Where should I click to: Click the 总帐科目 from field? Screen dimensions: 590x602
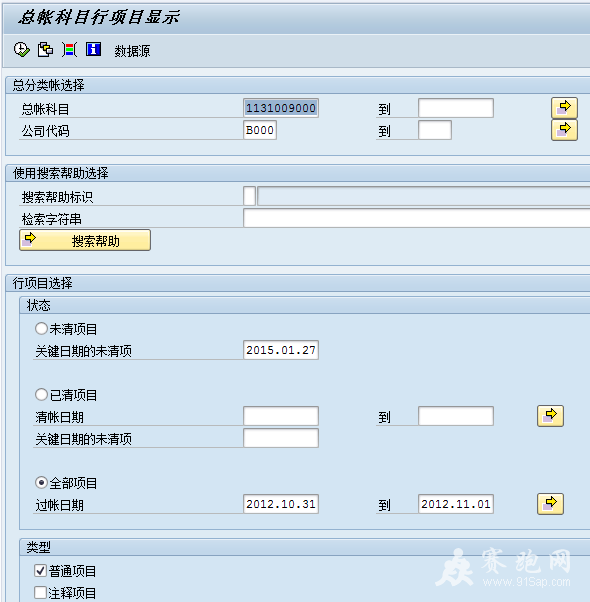281,108
